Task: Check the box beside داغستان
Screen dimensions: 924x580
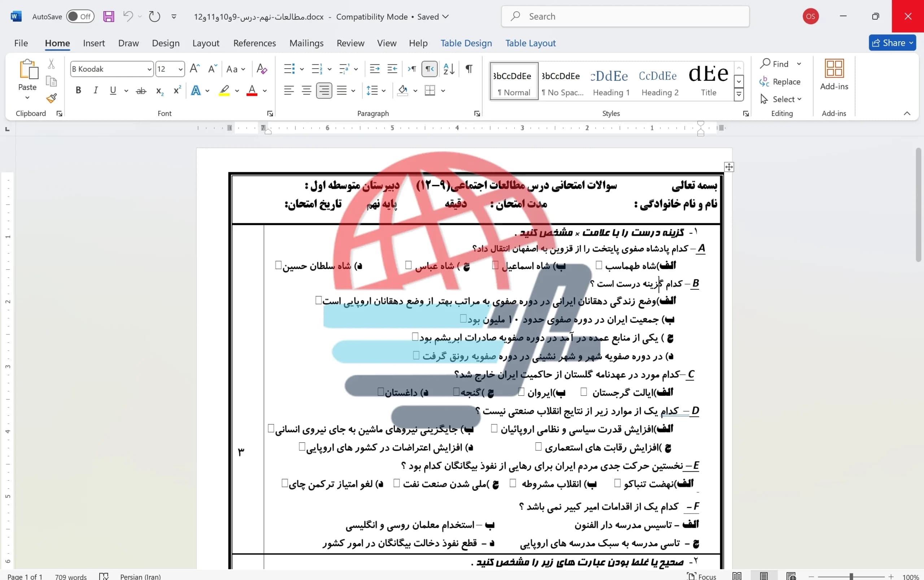Action: tap(380, 391)
